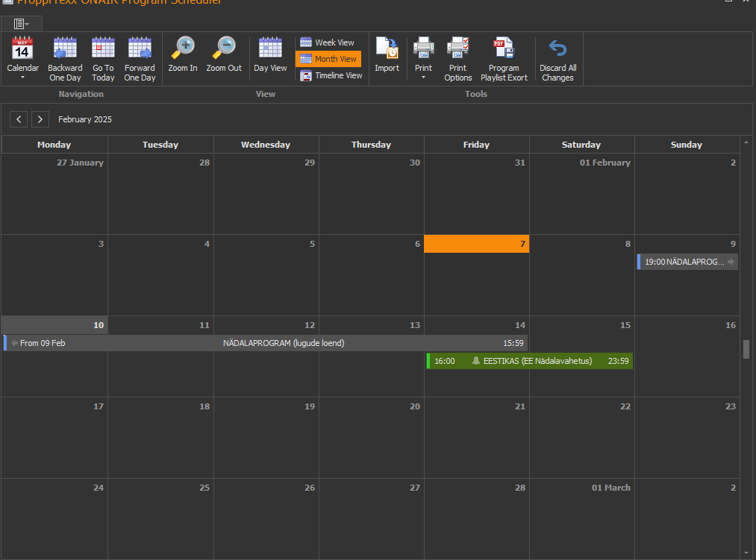Switch to Week View

328,43
